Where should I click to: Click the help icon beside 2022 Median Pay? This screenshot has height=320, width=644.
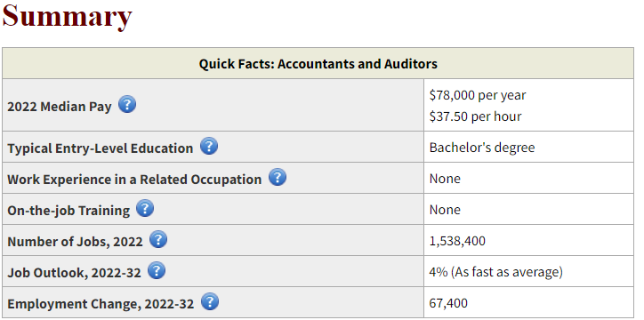127,104
